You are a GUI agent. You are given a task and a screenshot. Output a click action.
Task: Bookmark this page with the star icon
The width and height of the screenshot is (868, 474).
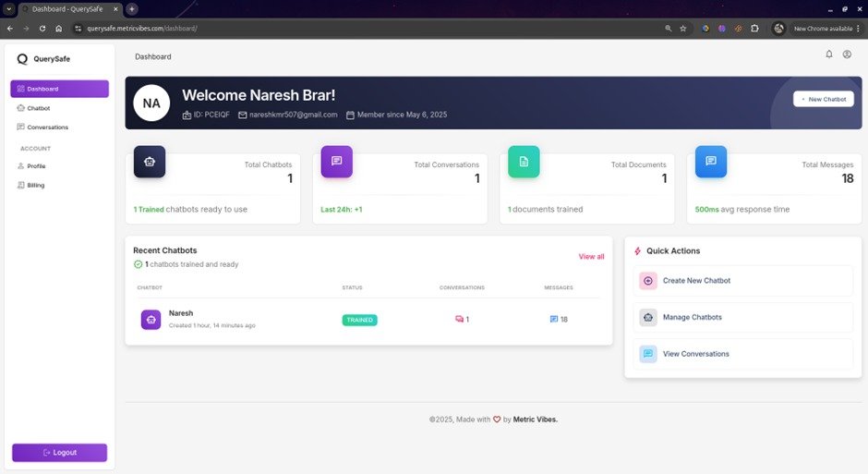pos(683,29)
